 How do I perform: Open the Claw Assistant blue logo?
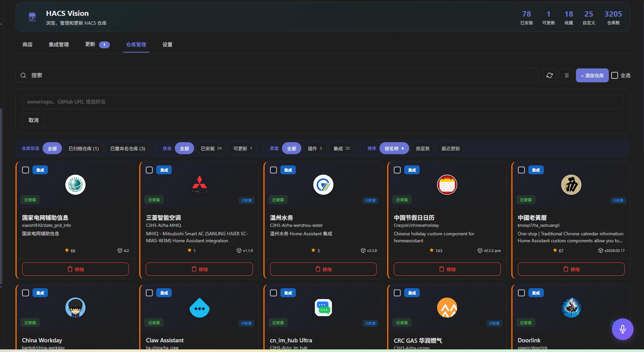(x=199, y=308)
